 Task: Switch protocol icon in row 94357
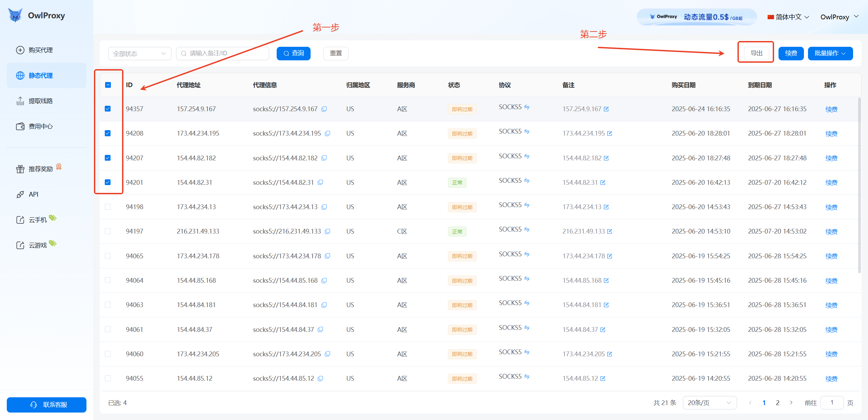(527, 107)
